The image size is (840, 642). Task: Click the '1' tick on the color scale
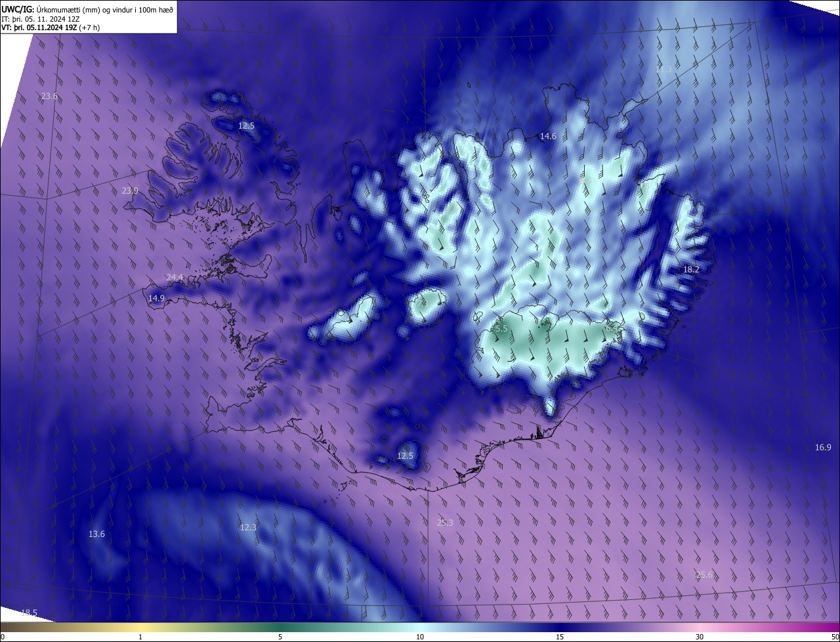pos(140,637)
